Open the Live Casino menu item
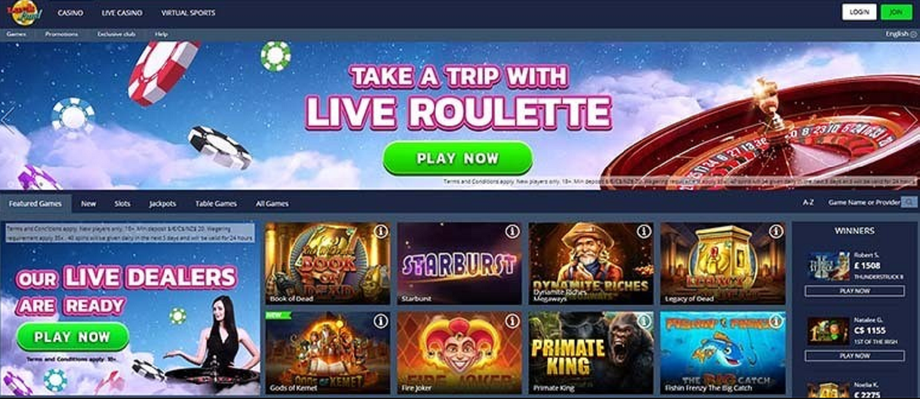Viewport: 920px width, 399px height. pyautogui.click(x=122, y=12)
